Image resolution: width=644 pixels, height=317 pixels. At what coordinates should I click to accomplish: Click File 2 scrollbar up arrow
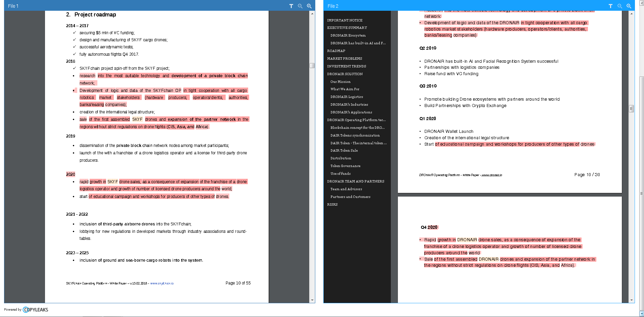pos(632,14)
